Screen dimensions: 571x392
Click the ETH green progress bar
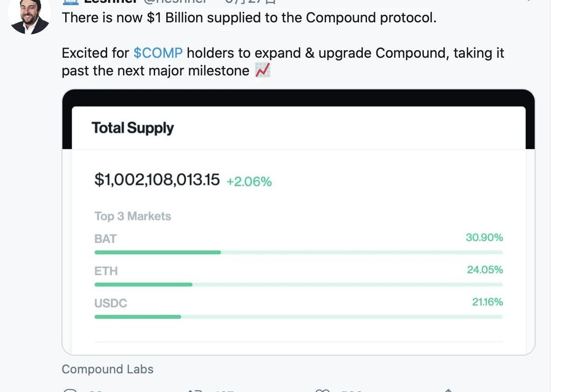point(143,284)
